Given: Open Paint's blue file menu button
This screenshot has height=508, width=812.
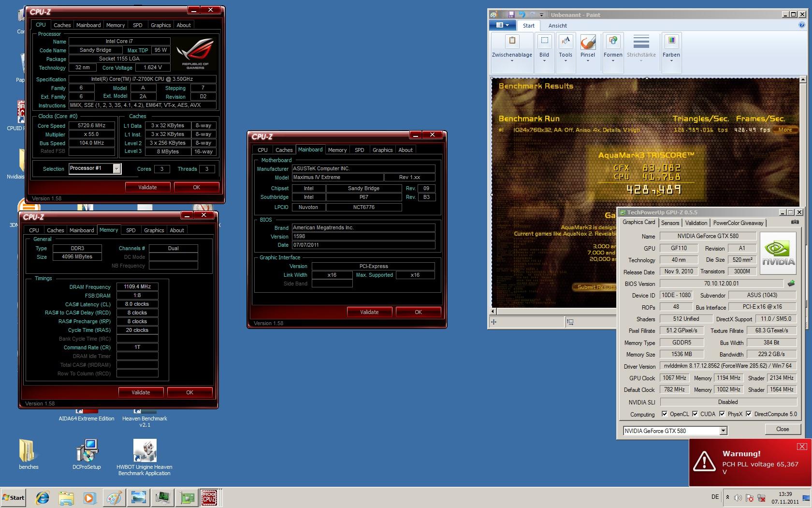Looking at the screenshot, I should (x=503, y=25).
